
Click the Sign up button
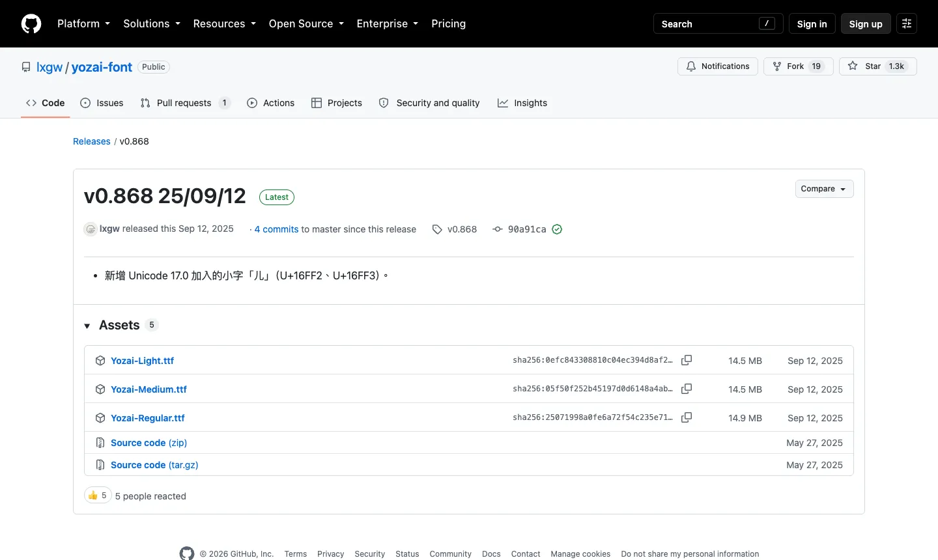[866, 23]
